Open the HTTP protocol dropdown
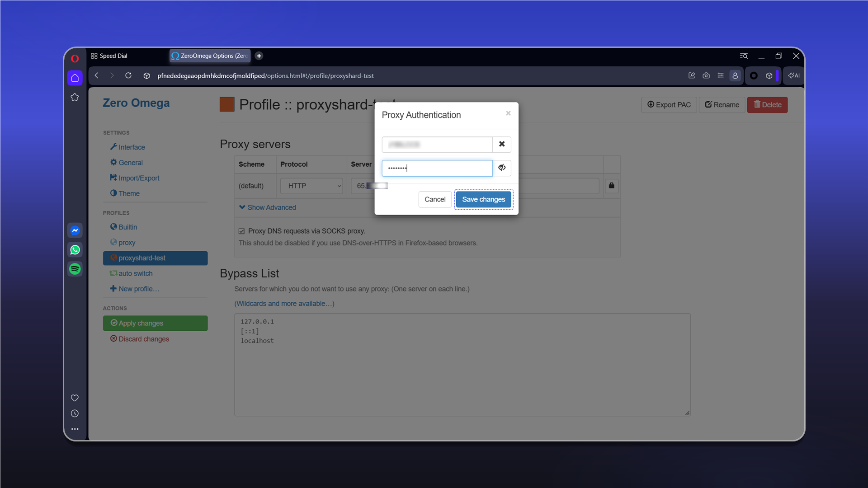The width and height of the screenshot is (868, 488). tap(311, 186)
